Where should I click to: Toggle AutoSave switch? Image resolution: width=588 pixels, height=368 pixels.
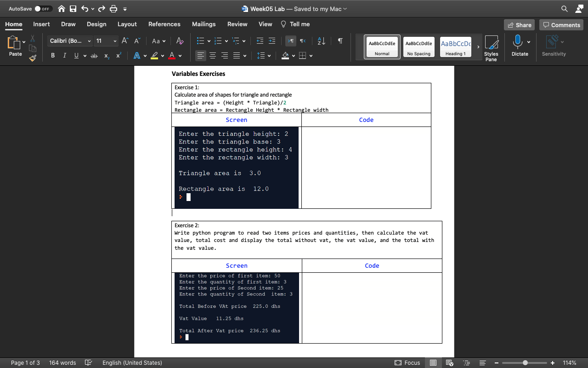coord(44,9)
